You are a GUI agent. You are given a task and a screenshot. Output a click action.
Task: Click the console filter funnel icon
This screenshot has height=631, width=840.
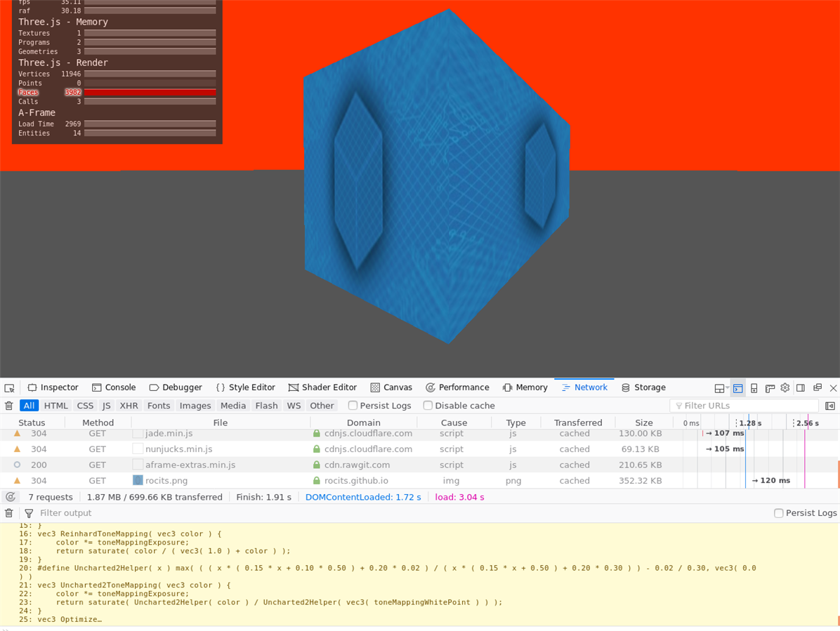coord(29,513)
